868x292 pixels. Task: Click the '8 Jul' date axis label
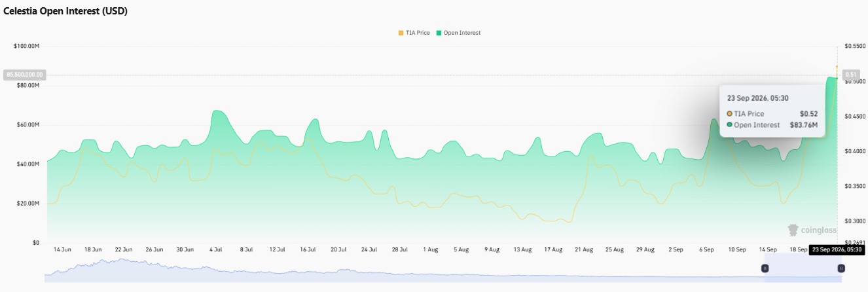[246, 249]
